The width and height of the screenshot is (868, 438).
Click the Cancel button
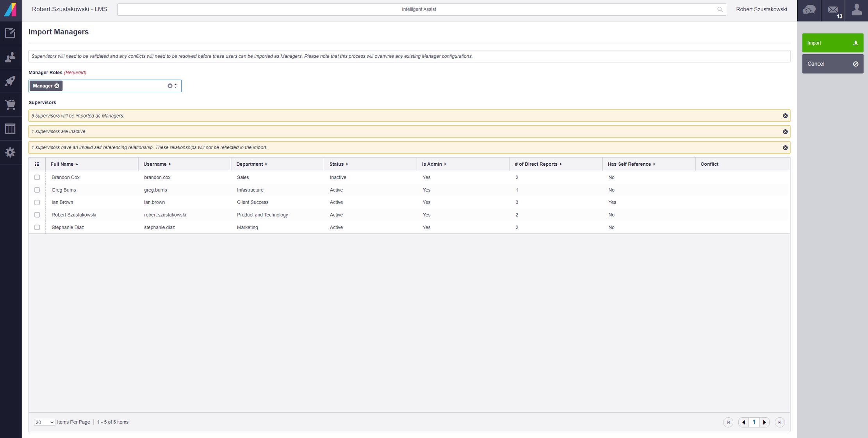pyautogui.click(x=832, y=64)
